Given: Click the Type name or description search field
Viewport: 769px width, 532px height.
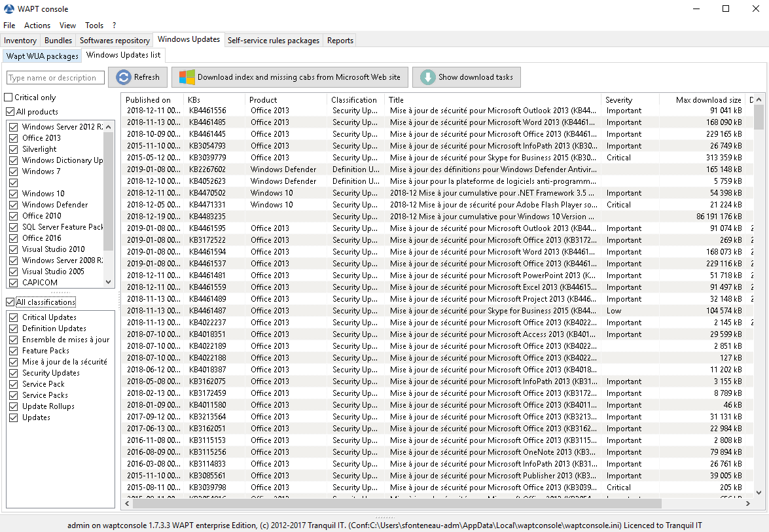Looking at the screenshot, I should [56, 77].
